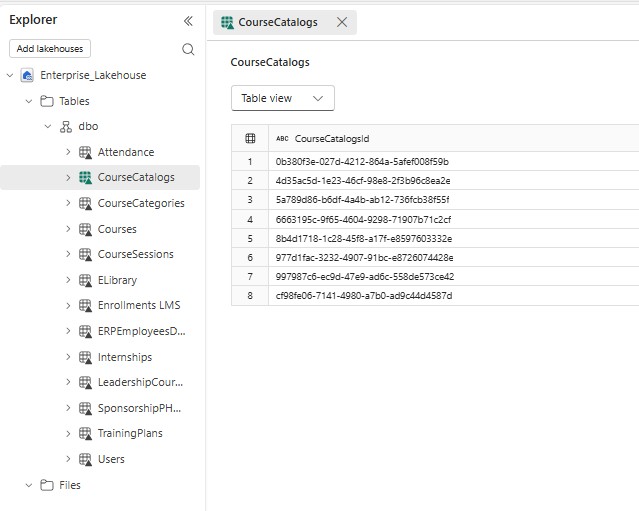Click cell 0b380f3e-027d-4212-864a-5afef008f59b

(x=362, y=162)
